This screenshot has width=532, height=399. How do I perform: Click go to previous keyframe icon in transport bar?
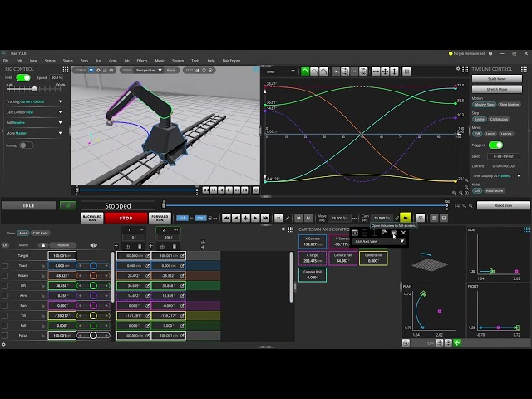(298, 218)
